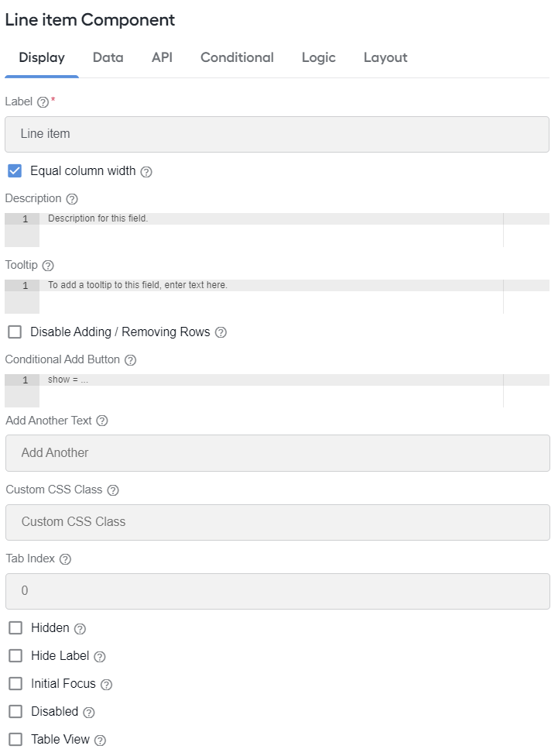Screen dimensions: 558x756
Task: Click into the Label text field
Action: pos(277,134)
